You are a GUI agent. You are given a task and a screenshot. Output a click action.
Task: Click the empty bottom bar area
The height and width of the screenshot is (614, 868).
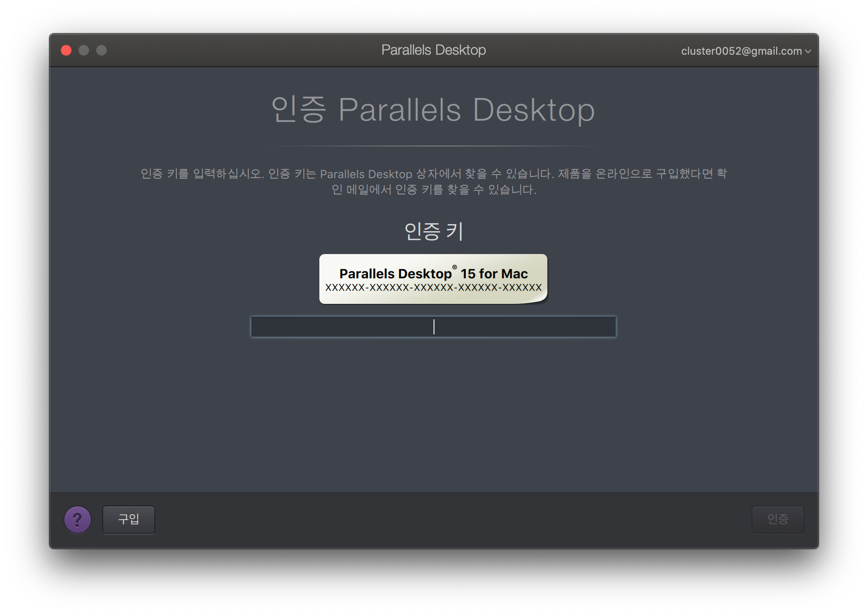pyautogui.click(x=441, y=520)
